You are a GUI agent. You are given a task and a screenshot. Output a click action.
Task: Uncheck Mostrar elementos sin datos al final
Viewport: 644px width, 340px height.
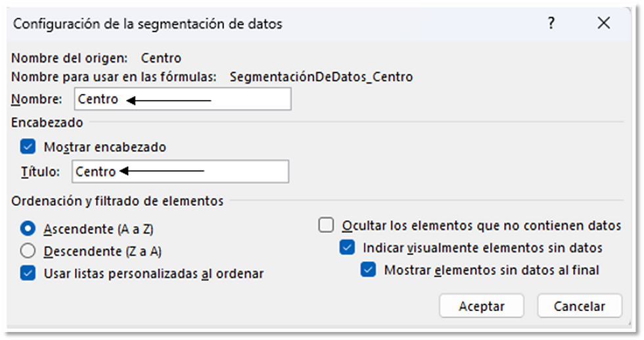click(x=369, y=270)
